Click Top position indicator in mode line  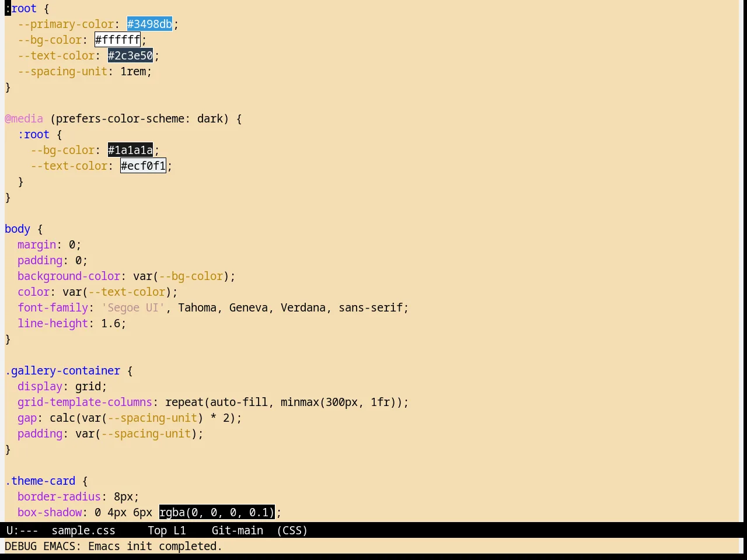coord(157,530)
